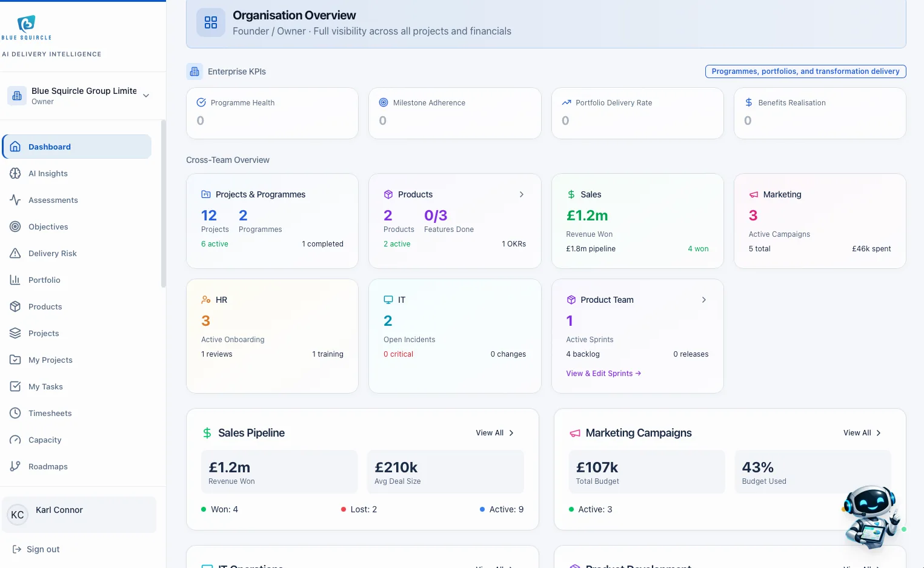Click the Portfolio bar chart icon
924x568 pixels.
tap(16, 280)
